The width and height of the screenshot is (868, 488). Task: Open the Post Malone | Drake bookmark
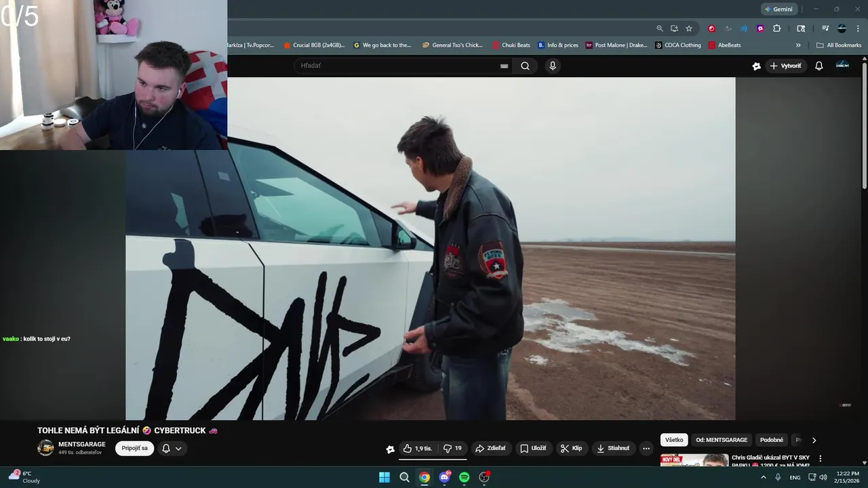tap(616, 45)
